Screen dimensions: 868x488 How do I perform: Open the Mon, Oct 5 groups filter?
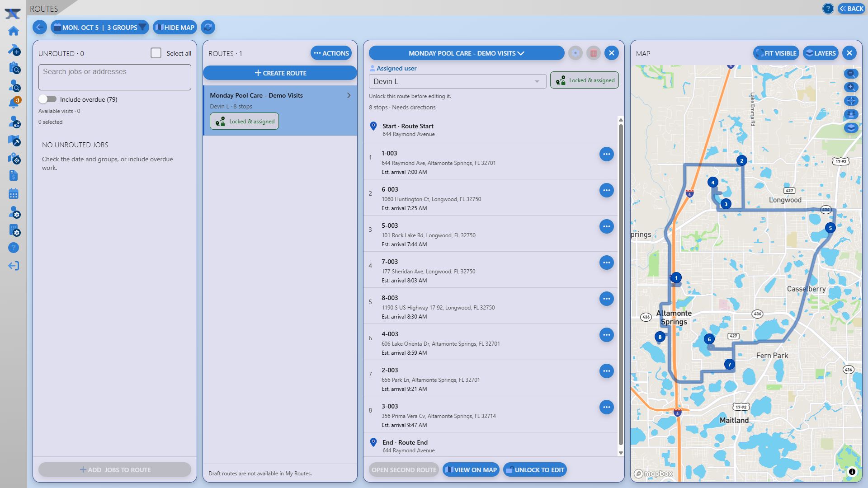99,27
